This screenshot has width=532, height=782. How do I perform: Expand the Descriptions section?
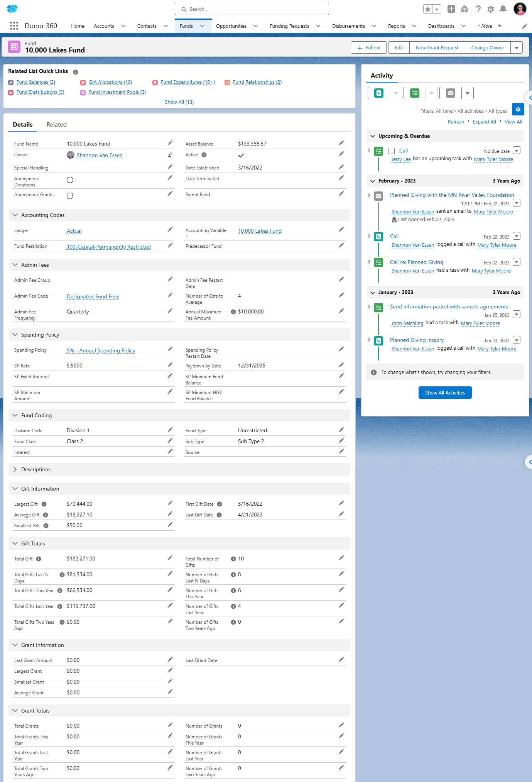pos(15,469)
